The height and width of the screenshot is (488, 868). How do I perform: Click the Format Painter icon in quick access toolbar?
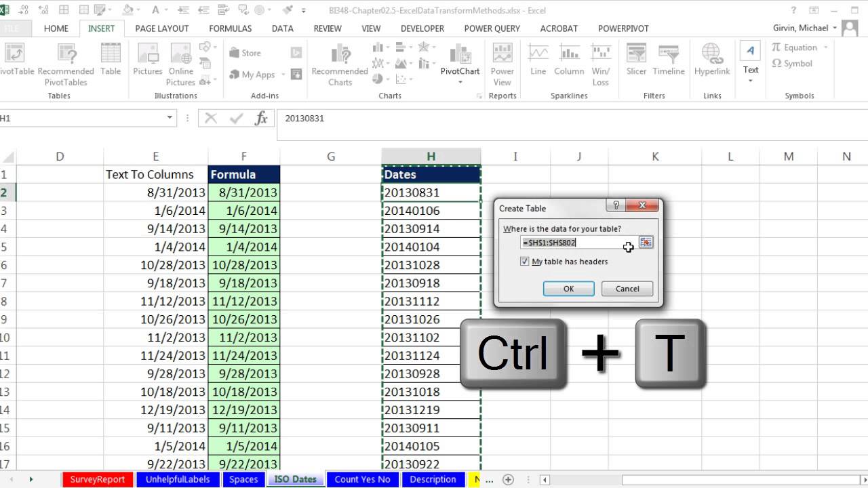click(x=288, y=10)
